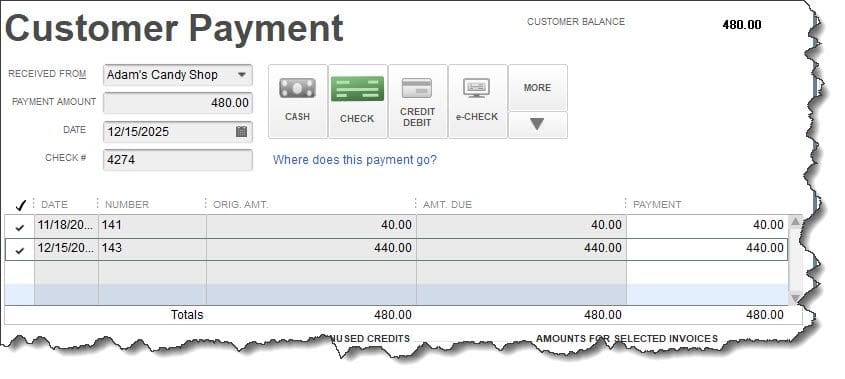Viewport: 845px width, 379px height.
Task: Open the MORE payment methods button
Action: click(538, 87)
